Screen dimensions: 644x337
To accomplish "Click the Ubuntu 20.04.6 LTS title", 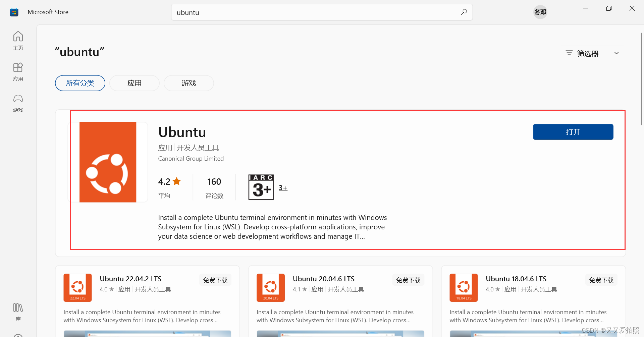I will coord(324,279).
